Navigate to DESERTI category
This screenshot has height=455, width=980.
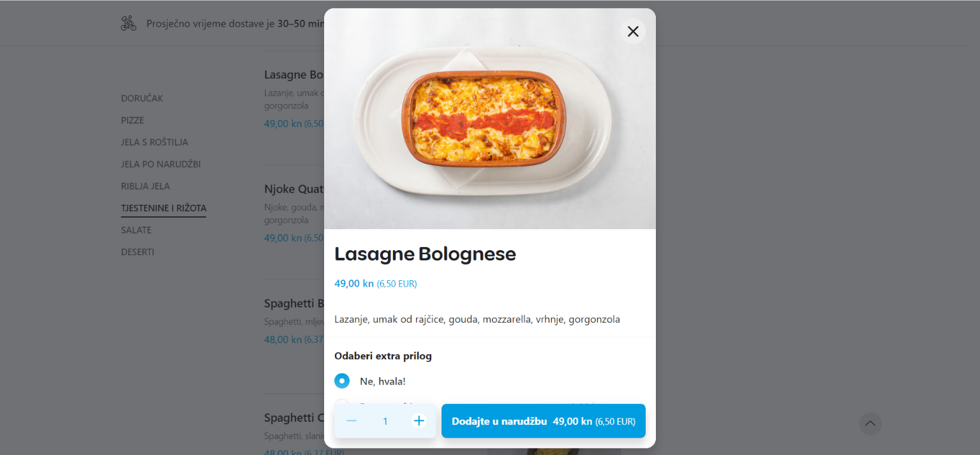[x=138, y=252]
